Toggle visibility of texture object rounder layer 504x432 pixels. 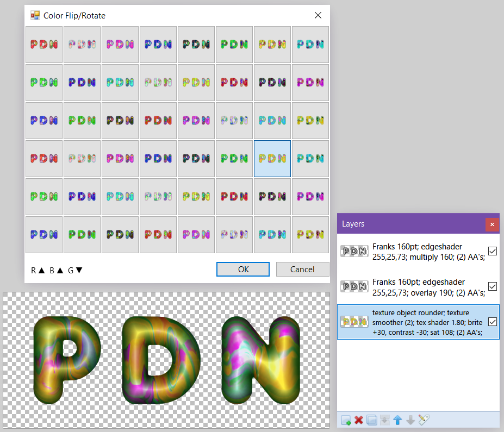(493, 322)
